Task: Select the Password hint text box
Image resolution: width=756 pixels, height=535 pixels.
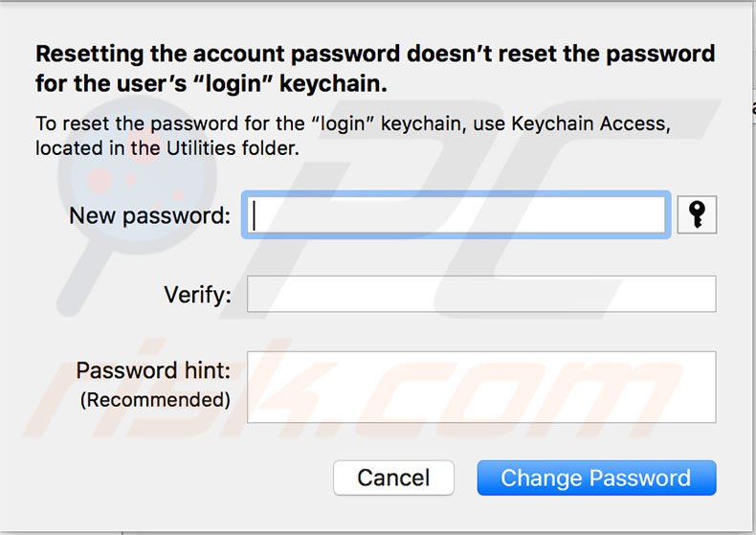Action: click(x=481, y=387)
